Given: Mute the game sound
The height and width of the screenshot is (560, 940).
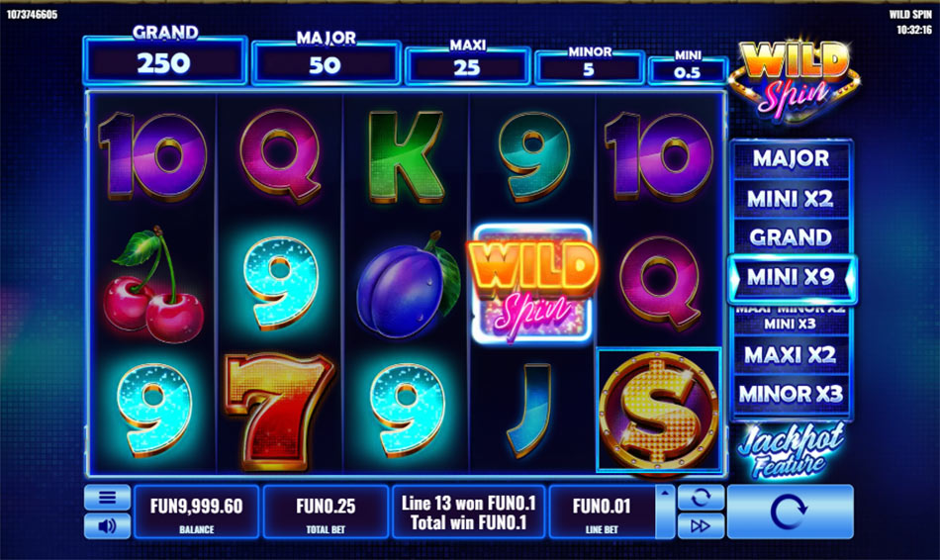Looking at the screenshot, I should click(107, 525).
